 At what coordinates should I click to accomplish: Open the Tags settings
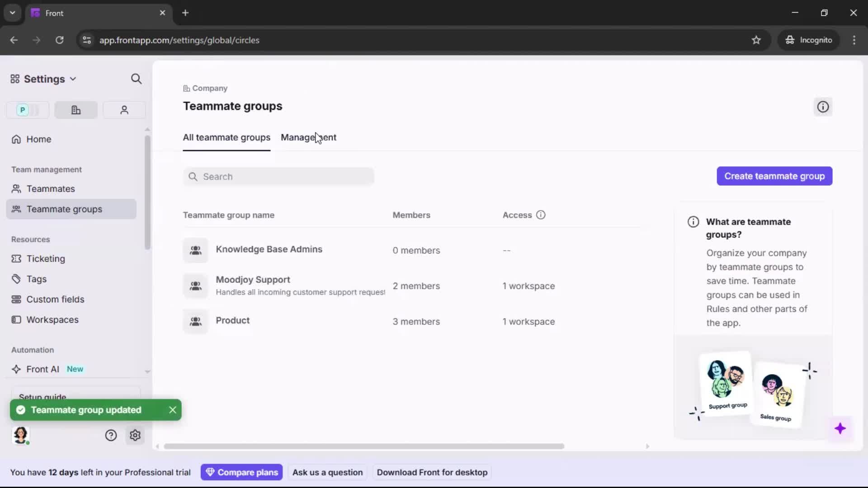coord(36,279)
